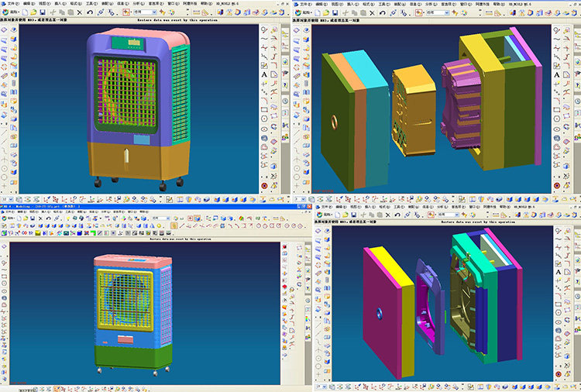Click Open folder icon in top-left window
581x392 pixels.
(33, 12)
